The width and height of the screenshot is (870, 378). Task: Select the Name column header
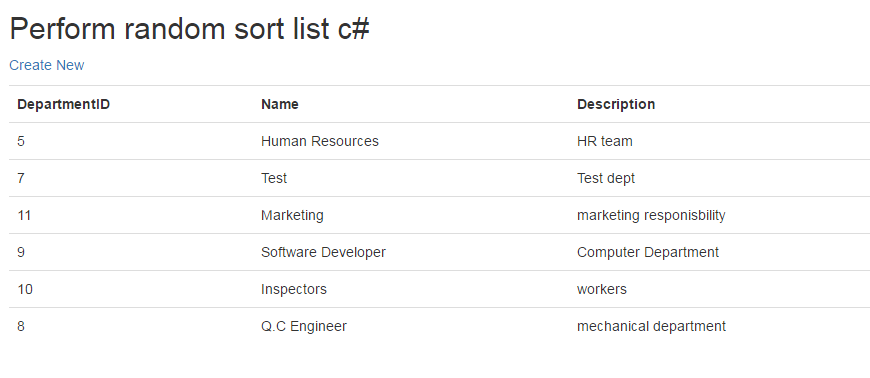point(280,104)
